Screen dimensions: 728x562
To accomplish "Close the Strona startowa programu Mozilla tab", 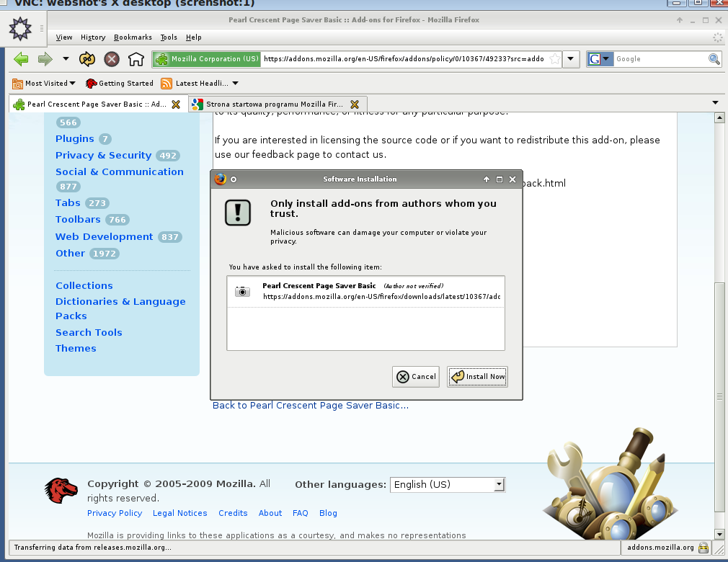I will (x=355, y=104).
